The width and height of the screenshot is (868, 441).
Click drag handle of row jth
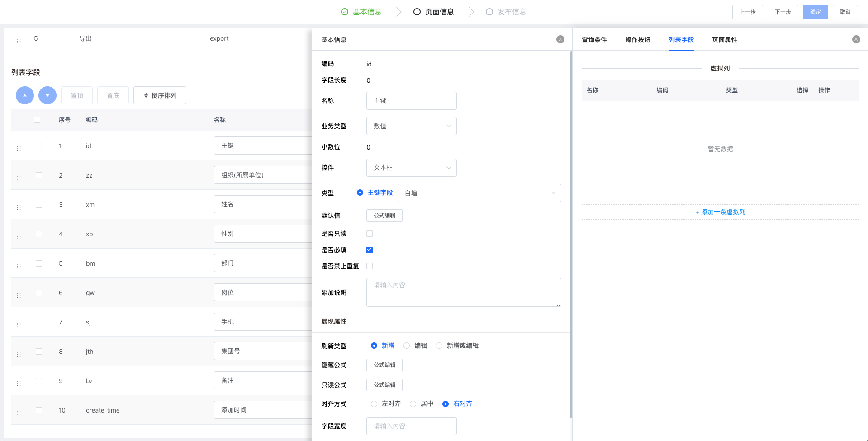click(19, 354)
